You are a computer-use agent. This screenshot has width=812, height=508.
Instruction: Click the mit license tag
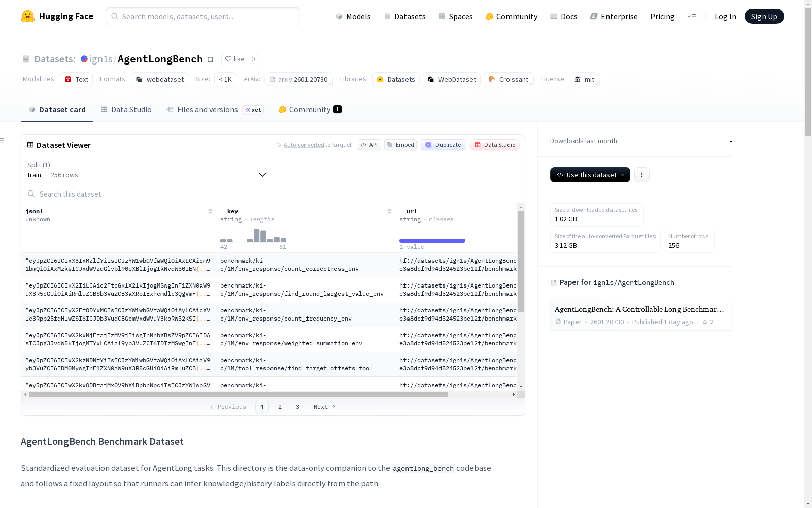click(x=585, y=79)
